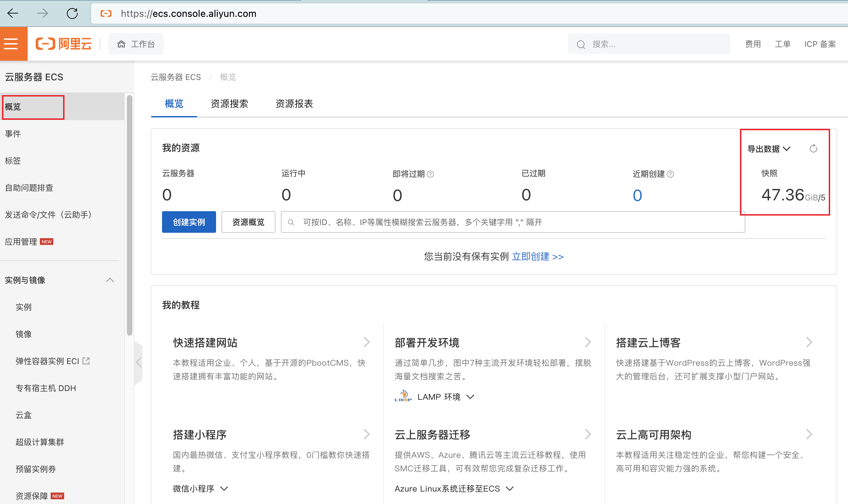The width and height of the screenshot is (848, 504).
Task: Open Azure Linux系统迁移至ECS dropdown
Action: pos(454,488)
